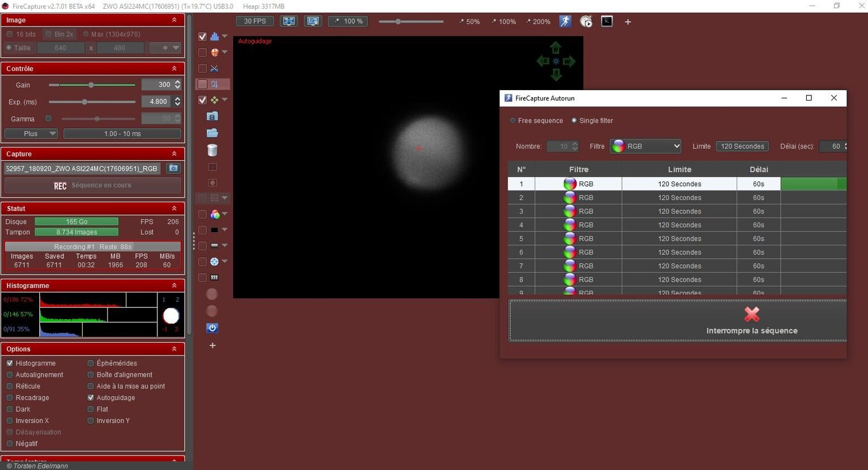Viewport: 868px width, 470px height.
Task: Click the exposure value field showing 4.800
Action: pos(157,101)
